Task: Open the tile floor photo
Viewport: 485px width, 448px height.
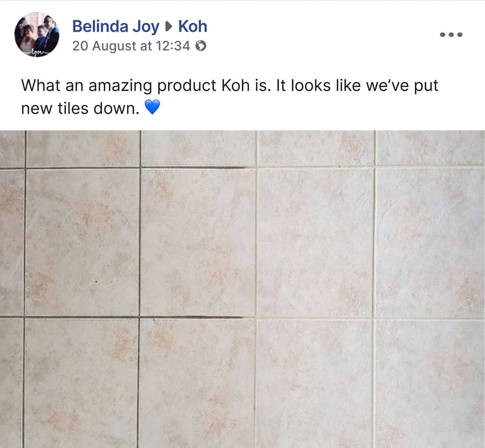Action: click(x=242, y=289)
